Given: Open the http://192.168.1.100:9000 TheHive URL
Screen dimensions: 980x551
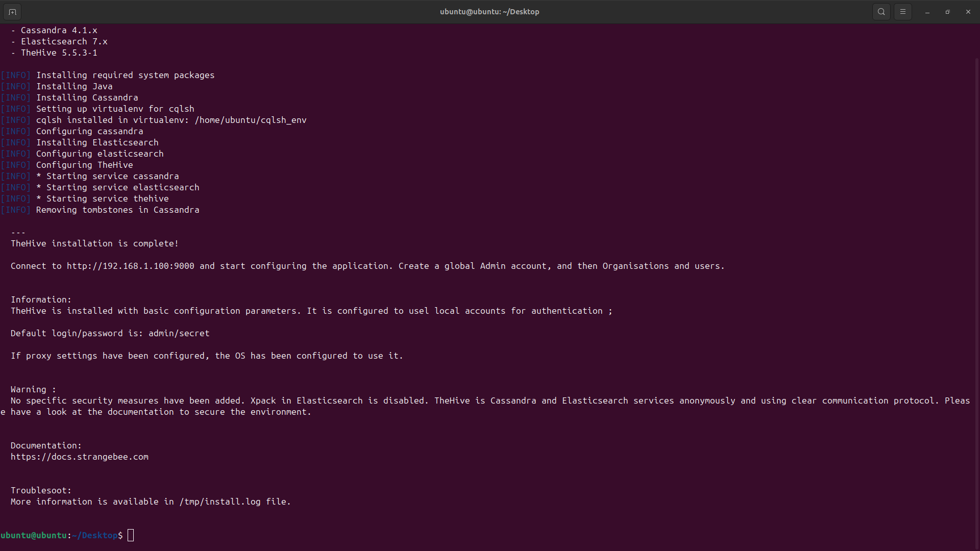Looking at the screenshot, I should tap(130, 266).
